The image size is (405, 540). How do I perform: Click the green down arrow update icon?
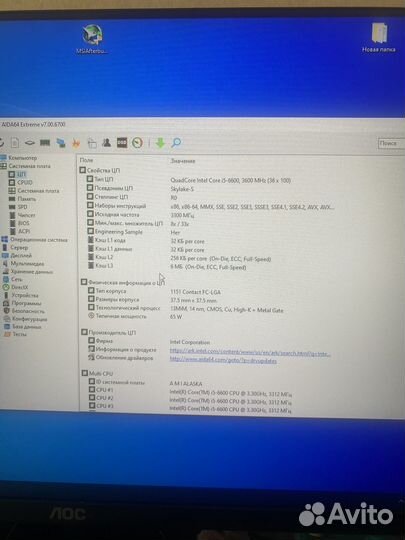(x=160, y=143)
